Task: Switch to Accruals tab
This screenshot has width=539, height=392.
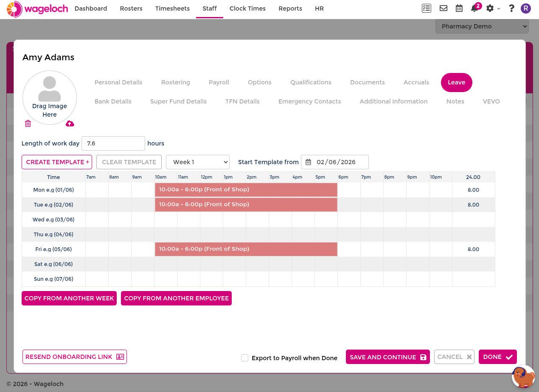Action: tap(416, 82)
